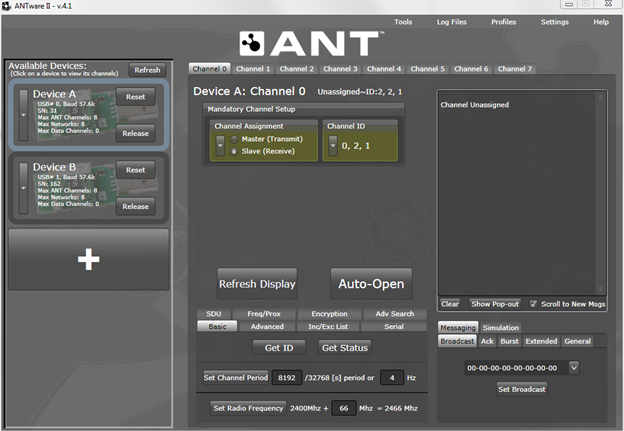Open the Channel Assignment dropdown arrow
The image size is (624, 431).
coord(220,145)
